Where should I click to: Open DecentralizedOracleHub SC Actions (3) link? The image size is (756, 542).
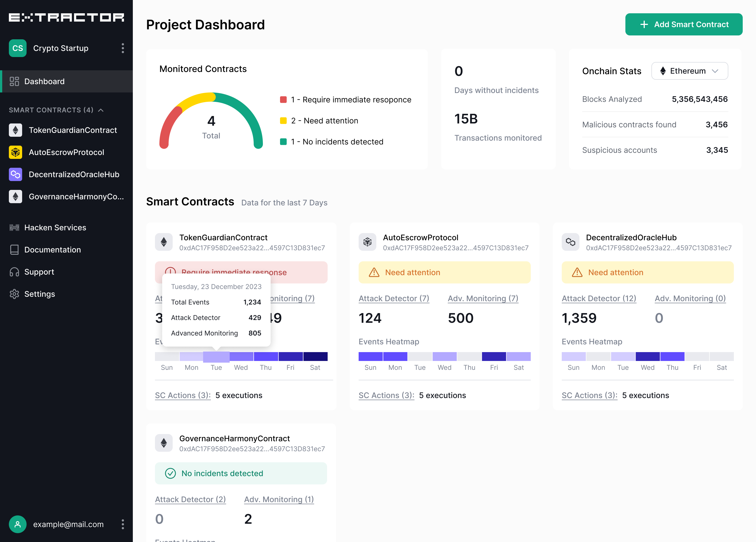[x=589, y=395]
